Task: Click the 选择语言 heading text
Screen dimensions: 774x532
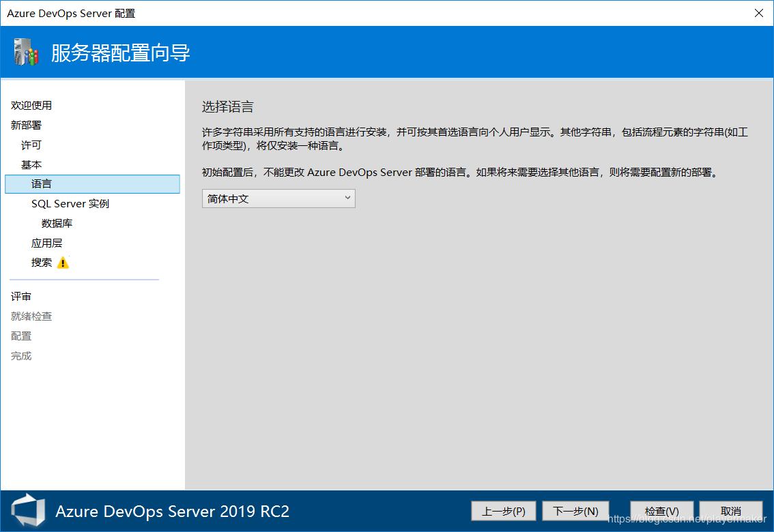Action: point(227,107)
